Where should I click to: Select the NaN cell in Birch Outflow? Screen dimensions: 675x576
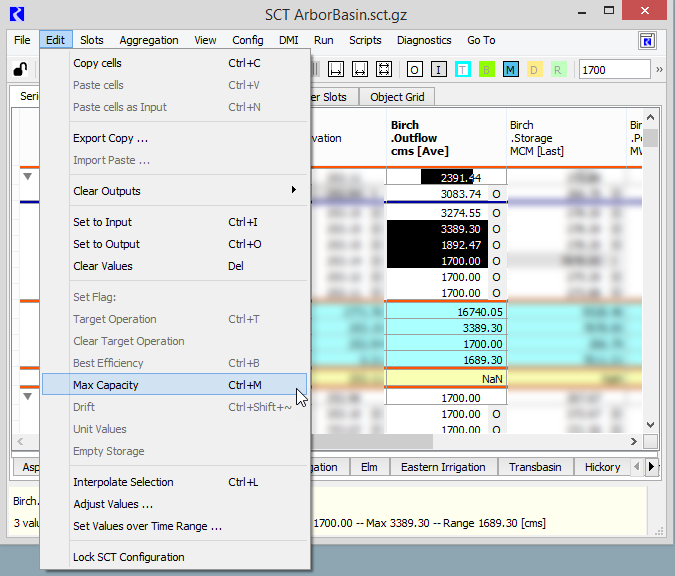446,380
